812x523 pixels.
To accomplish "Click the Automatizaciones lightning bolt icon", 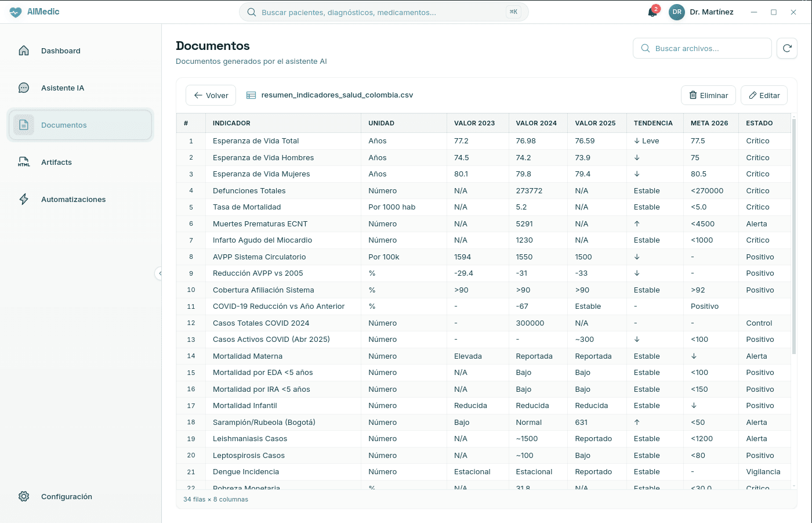I will point(23,199).
